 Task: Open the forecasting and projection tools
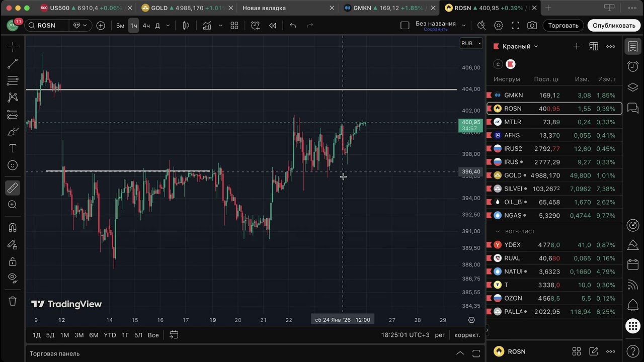pos(13,115)
